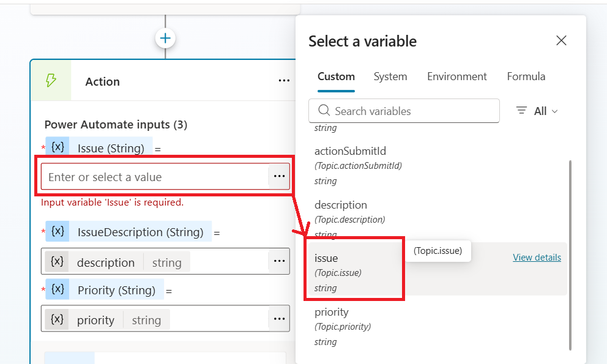The width and height of the screenshot is (607, 364).
Task: Click the Enter or select a value field
Action: pyautogui.click(x=154, y=177)
